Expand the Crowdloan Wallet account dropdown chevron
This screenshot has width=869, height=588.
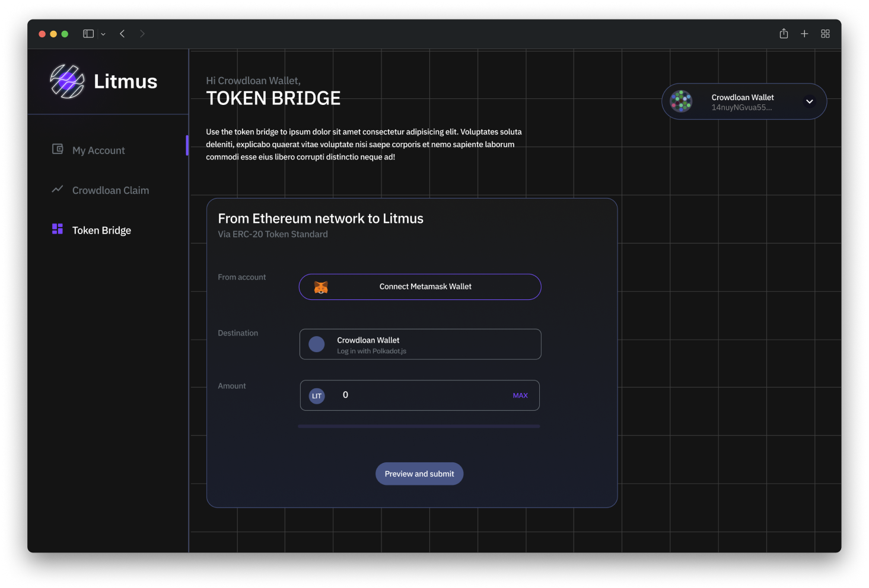(809, 101)
